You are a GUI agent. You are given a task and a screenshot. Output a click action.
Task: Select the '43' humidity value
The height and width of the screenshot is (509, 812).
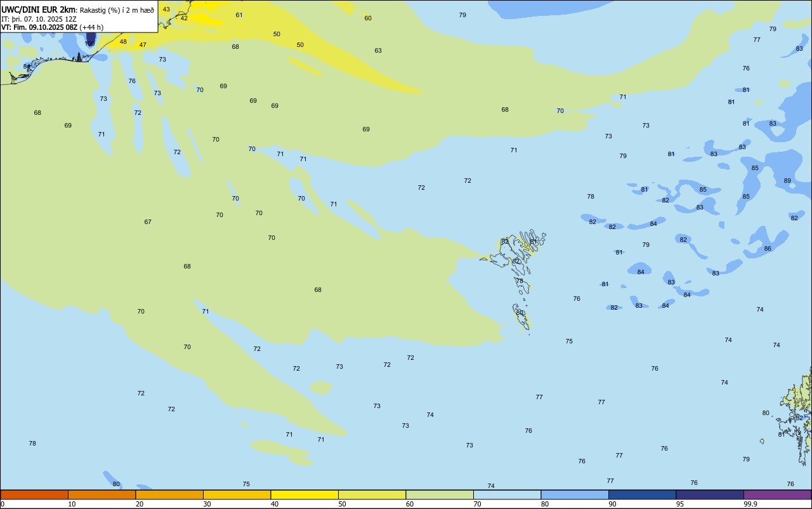166,10
